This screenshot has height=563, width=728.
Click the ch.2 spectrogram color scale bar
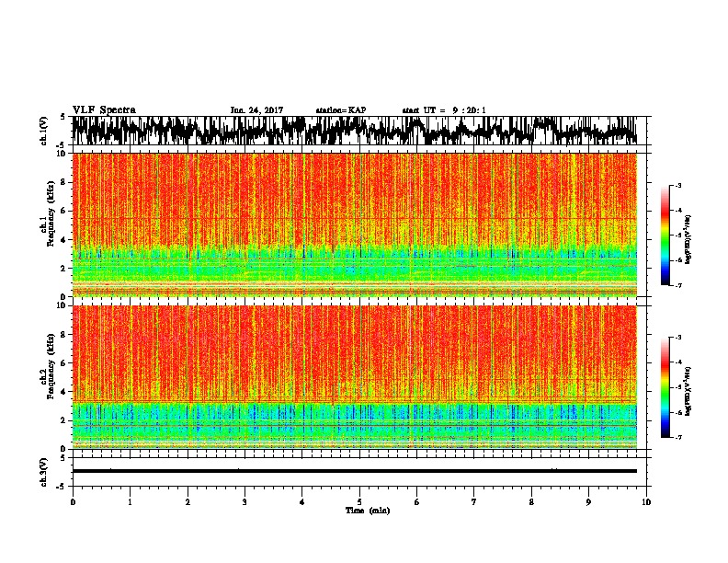click(665, 387)
